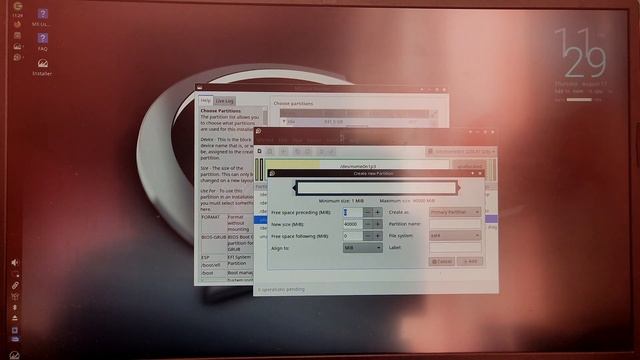The image size is (640, 360).
Task: Click the 'Choose partitions' title in the installer
Action: (293, 104)
